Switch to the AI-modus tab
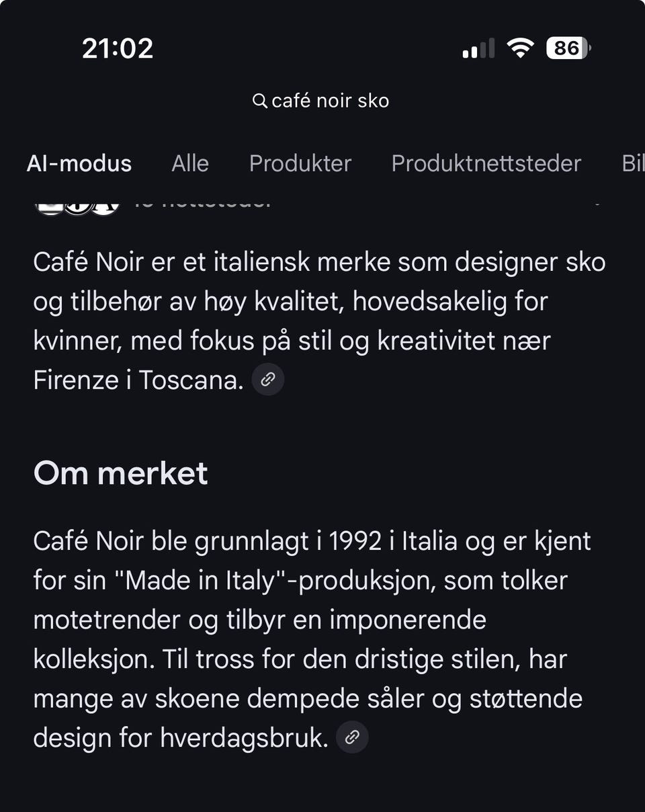This screenshot has width=645, height=812. pos(79,163)
